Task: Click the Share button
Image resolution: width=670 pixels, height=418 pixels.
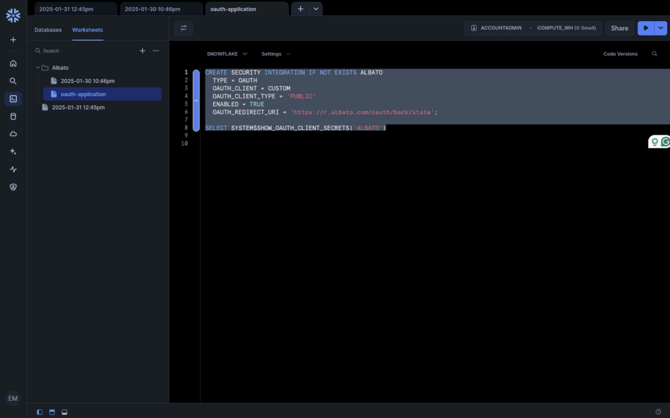Action: (x=620, y=28)
